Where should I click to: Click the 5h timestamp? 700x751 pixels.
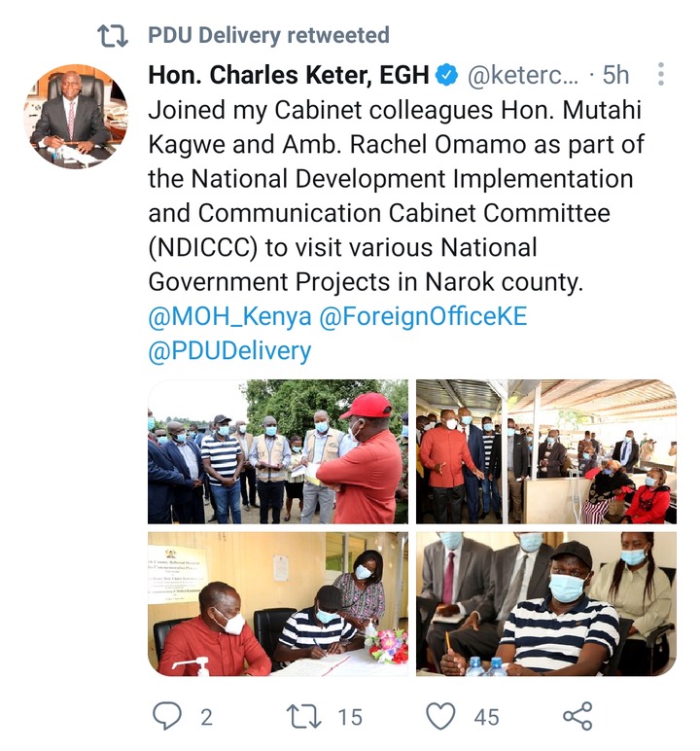click(615, 75)
